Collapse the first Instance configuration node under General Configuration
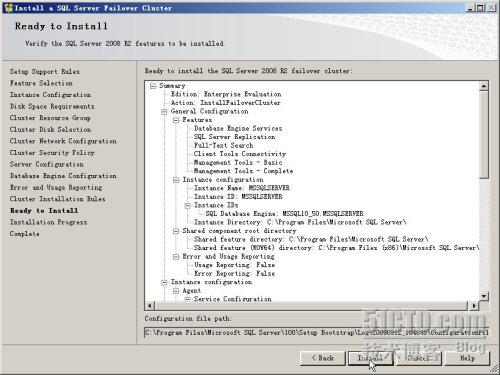This screenshot has height=375, width=500. click(176, 180)
